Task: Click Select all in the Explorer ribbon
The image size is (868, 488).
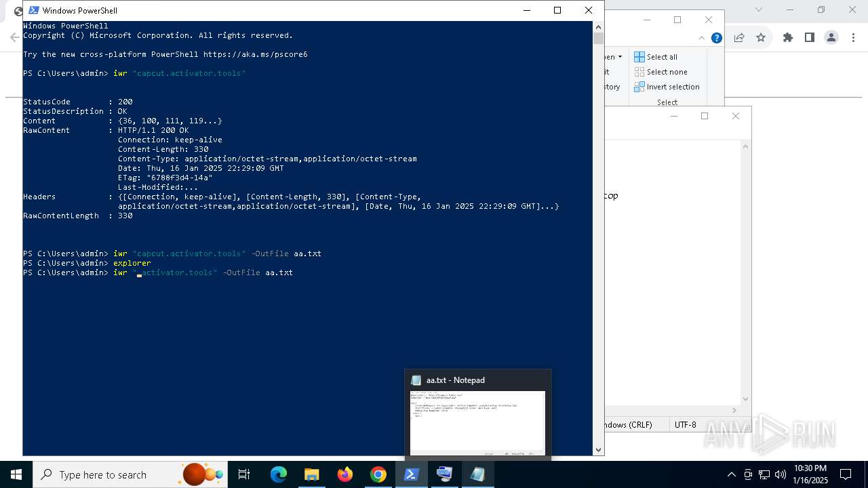Action: pos(656,57)
